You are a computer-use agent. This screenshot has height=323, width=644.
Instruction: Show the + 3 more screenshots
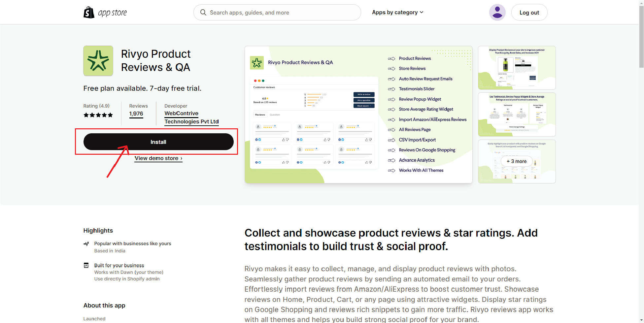tap(517, 161)
